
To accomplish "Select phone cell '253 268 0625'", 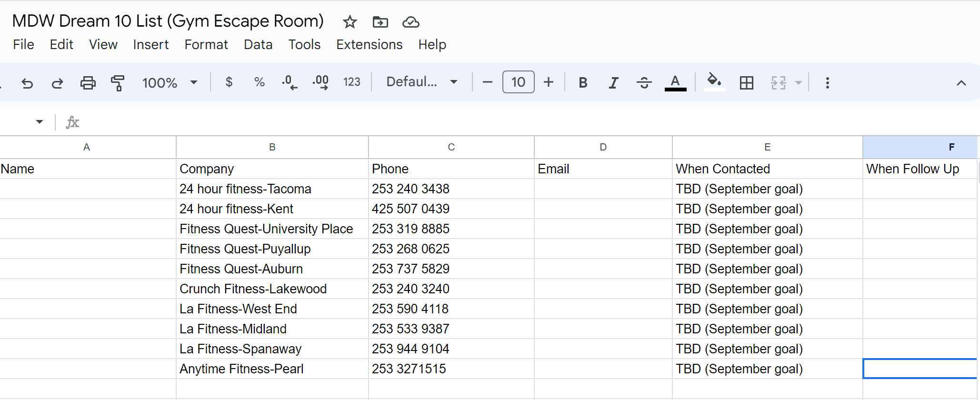I will point(451,249).
